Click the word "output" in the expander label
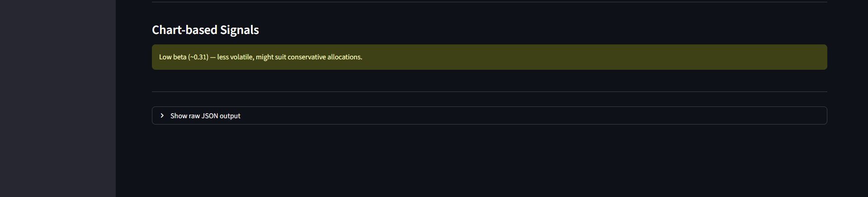Viewport: 868px width, 197px height. 230,116
